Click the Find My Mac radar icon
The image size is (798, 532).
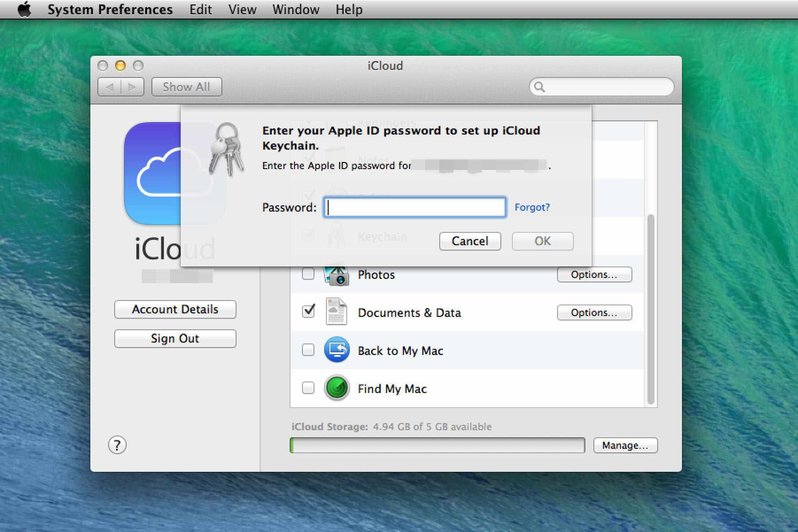coord(337,388)
